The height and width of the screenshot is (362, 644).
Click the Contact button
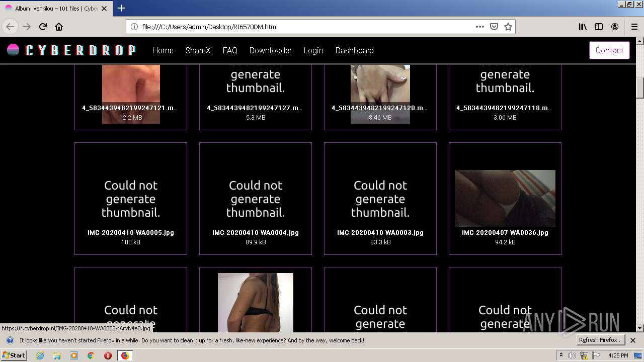(609, 50)
